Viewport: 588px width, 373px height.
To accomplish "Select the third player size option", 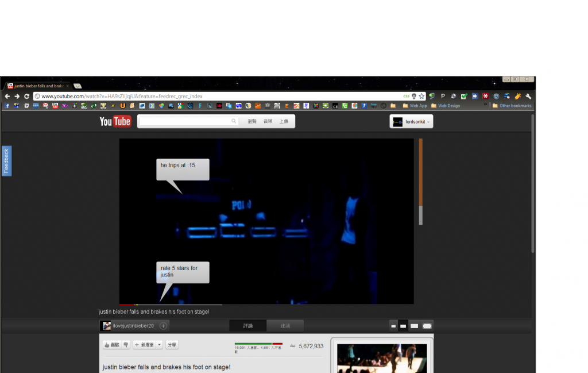I will coord(414,326).
